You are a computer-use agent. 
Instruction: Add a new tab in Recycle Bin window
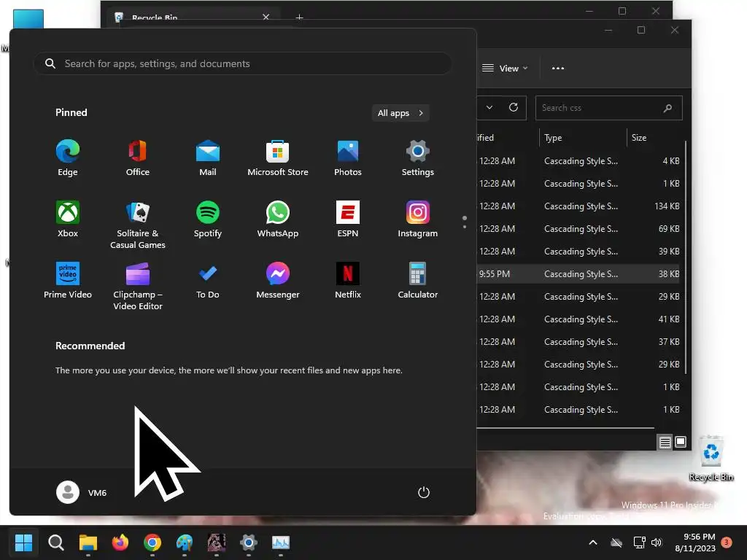point(299,17)
